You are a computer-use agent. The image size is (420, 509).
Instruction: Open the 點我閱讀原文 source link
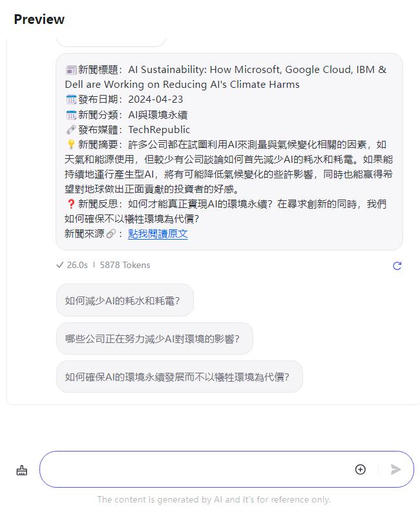point(158,234)
